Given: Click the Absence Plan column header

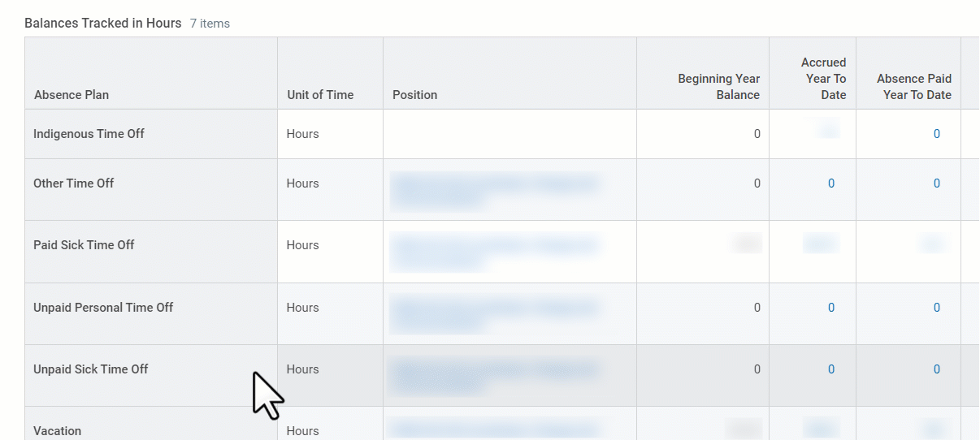Looking at the screenshot, I should click(72, 95).
